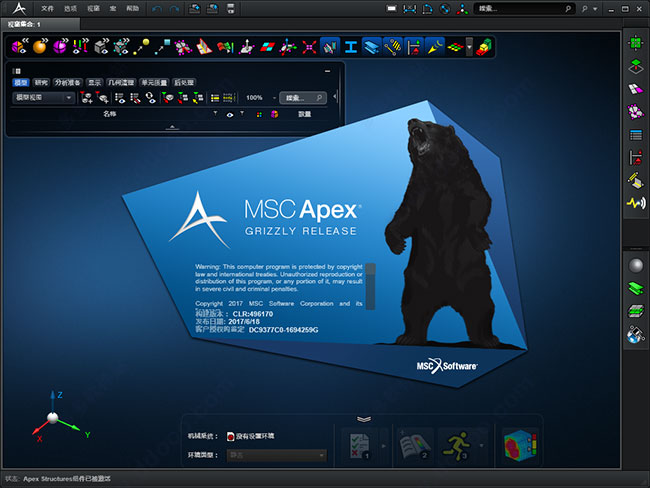Screen dimensions: 650x488
Task: Open the 100% zoom dropdown arrow
Action: (x=274, y=98)
